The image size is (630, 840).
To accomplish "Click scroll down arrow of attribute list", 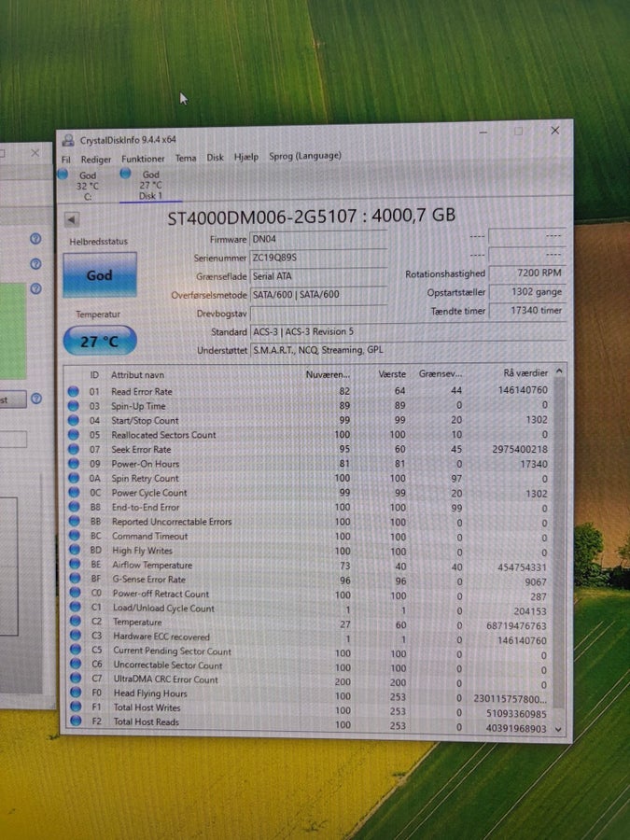I will click(559, 729).
